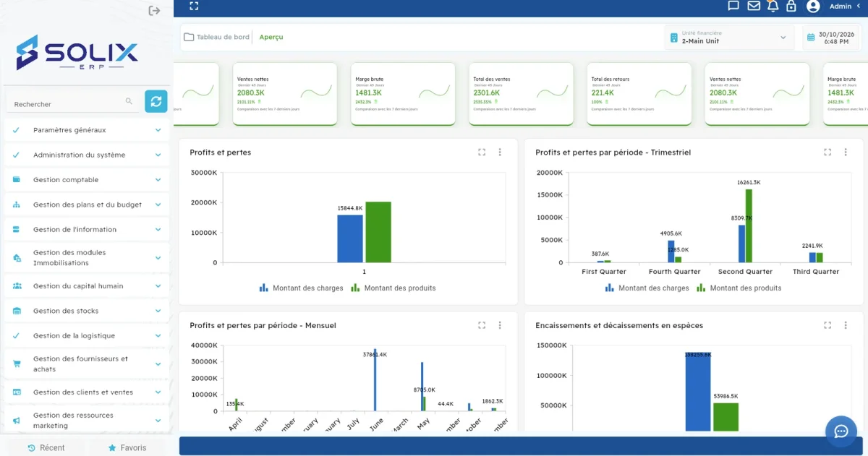Open Gestion de la logistique menu item

pos(87,335)
